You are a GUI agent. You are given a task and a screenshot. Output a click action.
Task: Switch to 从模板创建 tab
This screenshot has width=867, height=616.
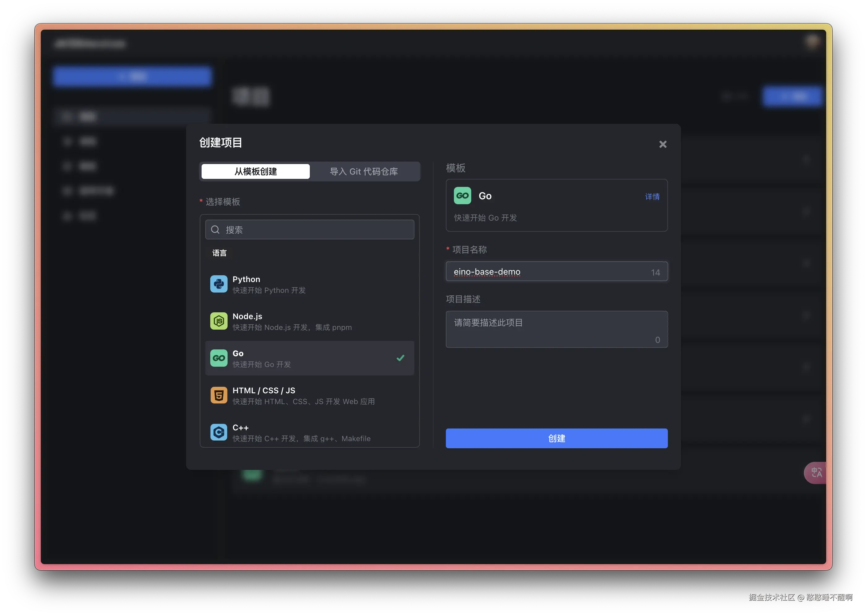(255, 171)
